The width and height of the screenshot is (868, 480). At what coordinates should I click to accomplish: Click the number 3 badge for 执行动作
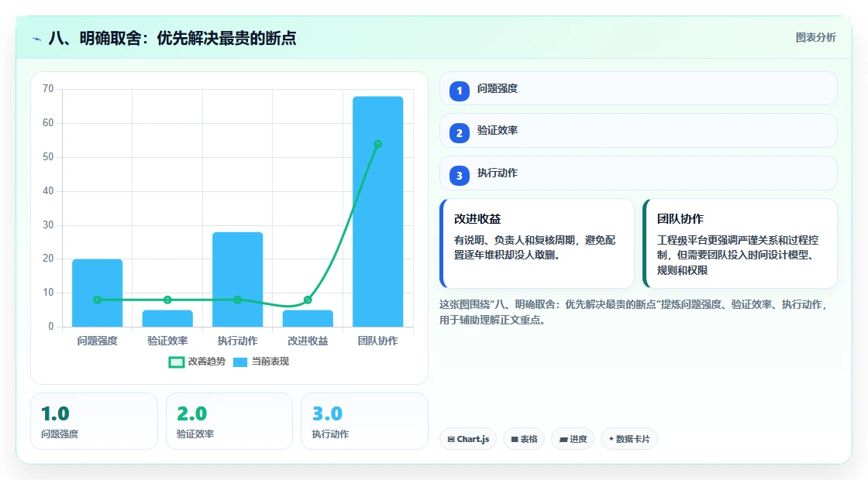click(x=459, y=175)
